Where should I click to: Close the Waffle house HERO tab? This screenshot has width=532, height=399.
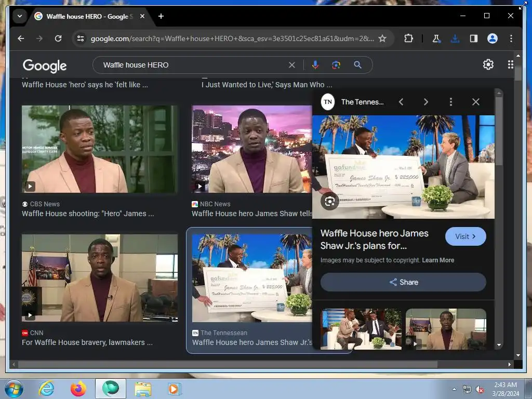(x=142, y=16)
